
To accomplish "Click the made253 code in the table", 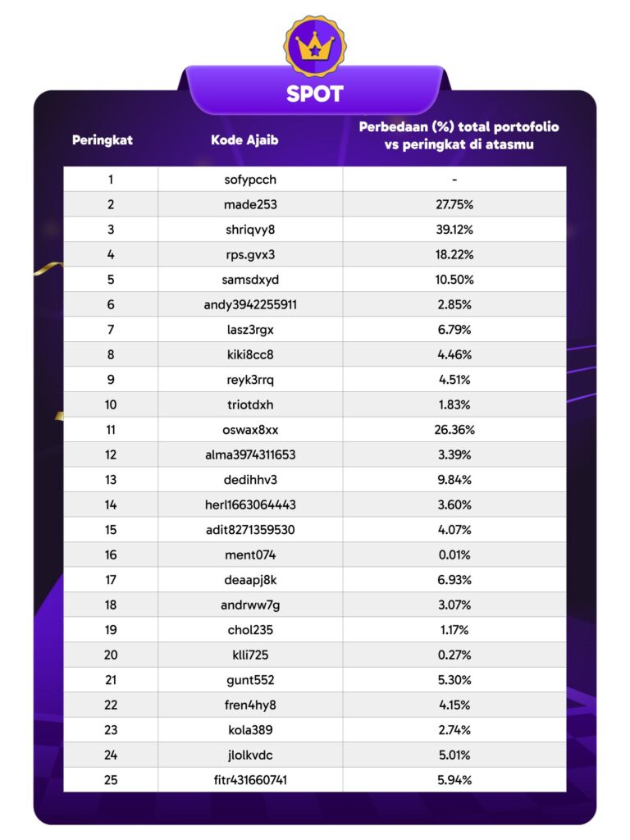I will [250, 204].
